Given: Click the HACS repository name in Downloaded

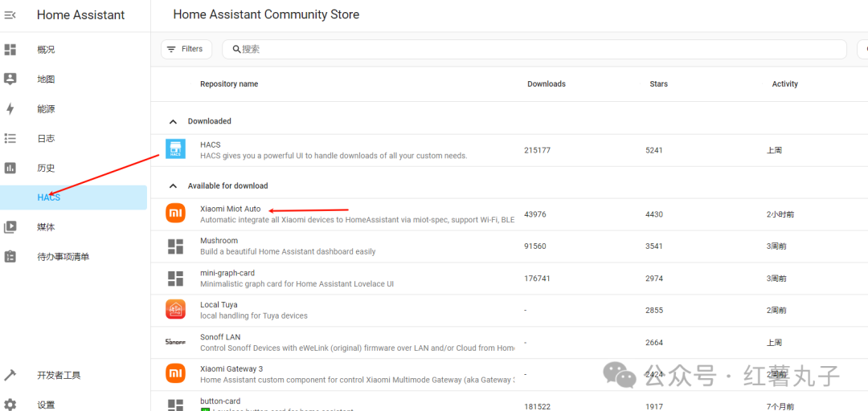Looking at the screenshot, I should click(x=211, y=145).
